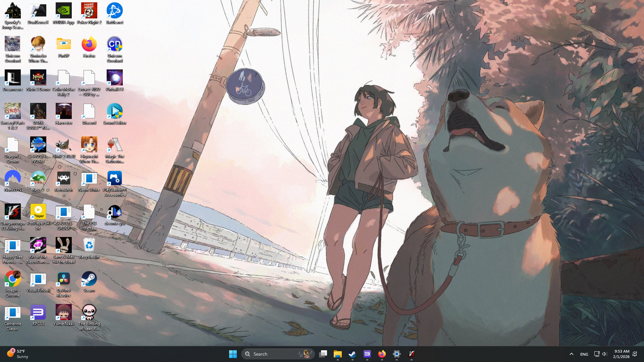Open the volume control in tray

pyautogui.click(x=604, y=354)
